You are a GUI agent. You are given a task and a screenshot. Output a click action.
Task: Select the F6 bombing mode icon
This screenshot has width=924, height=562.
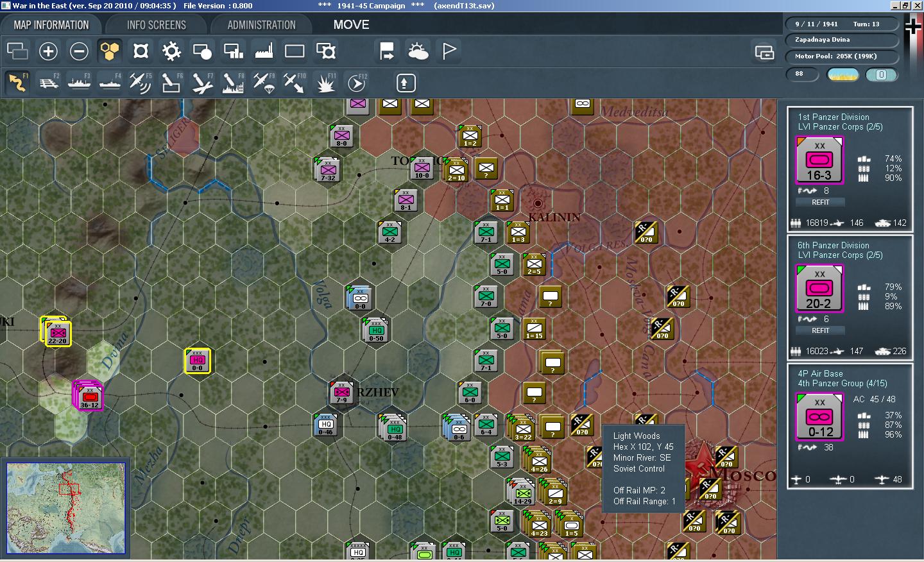pyautogui.click(x=171, y=83)
